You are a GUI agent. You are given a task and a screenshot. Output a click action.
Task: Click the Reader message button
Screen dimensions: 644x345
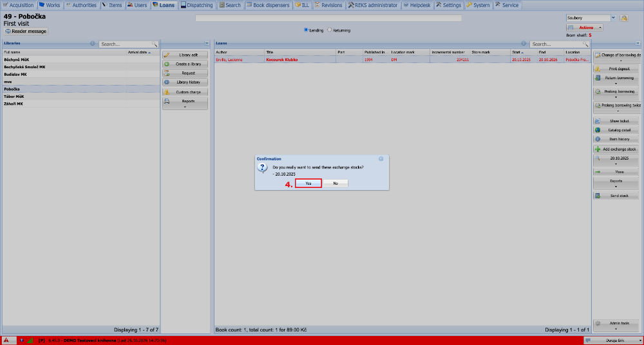point(26,31)
